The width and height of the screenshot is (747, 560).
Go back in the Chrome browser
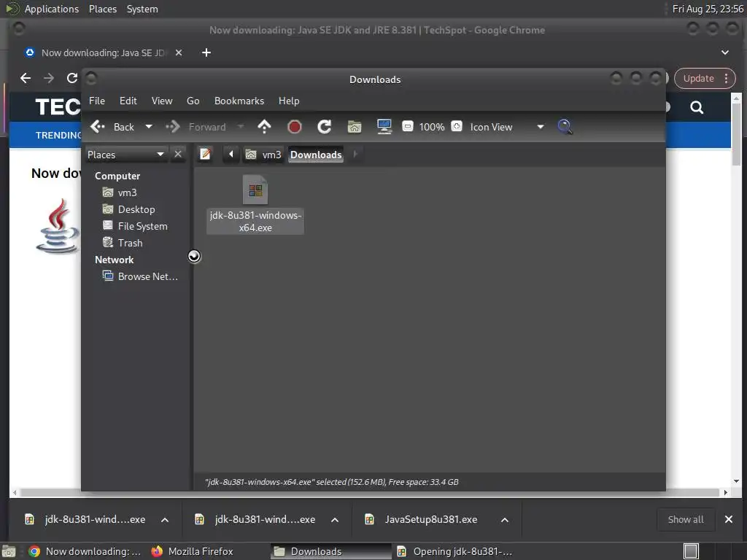[26, 78]
